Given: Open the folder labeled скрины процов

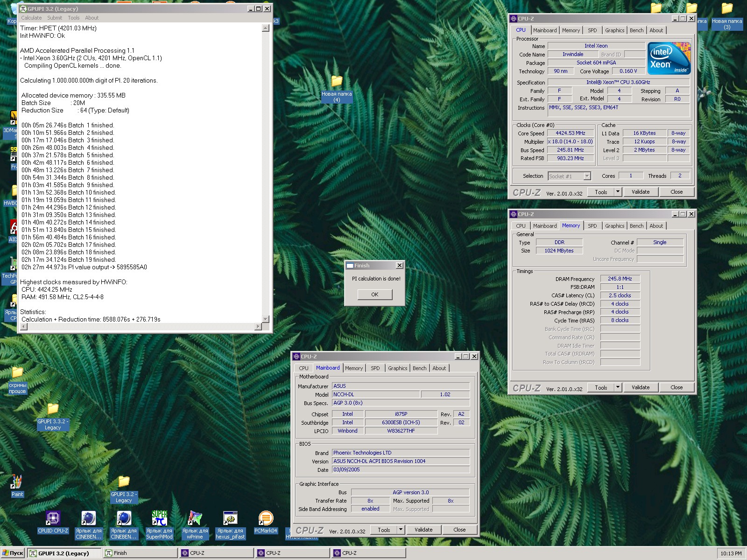Looking at the screenshot, I should 17,380.
